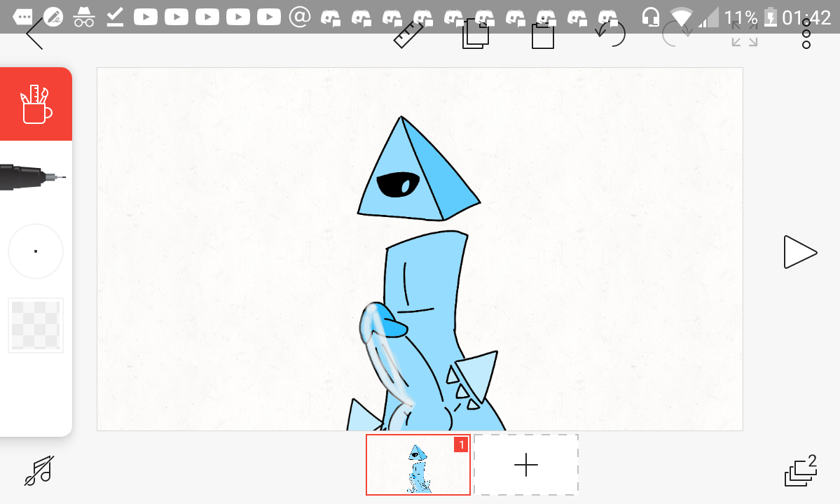Open the three-dot overflow menu

pos(806,34)
